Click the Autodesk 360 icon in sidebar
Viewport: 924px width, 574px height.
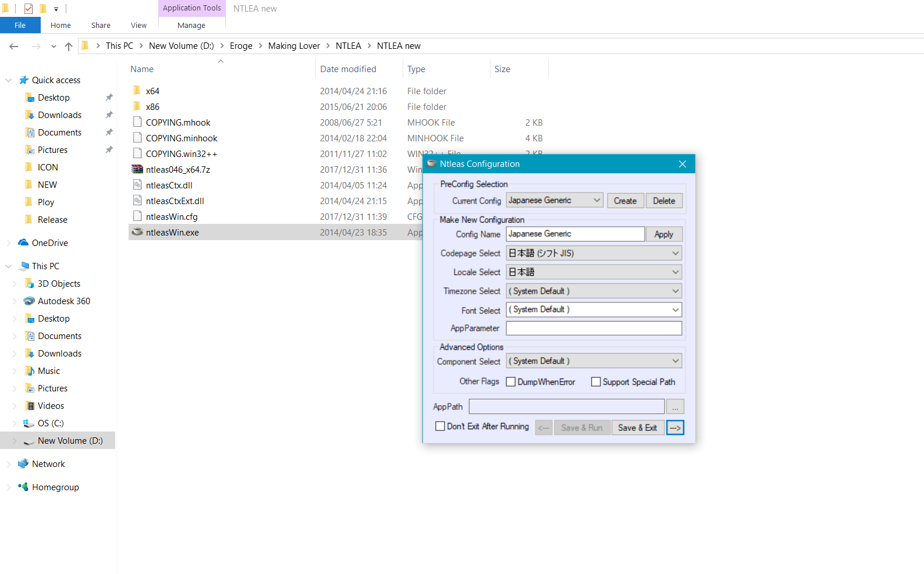[x=29, y=301]
